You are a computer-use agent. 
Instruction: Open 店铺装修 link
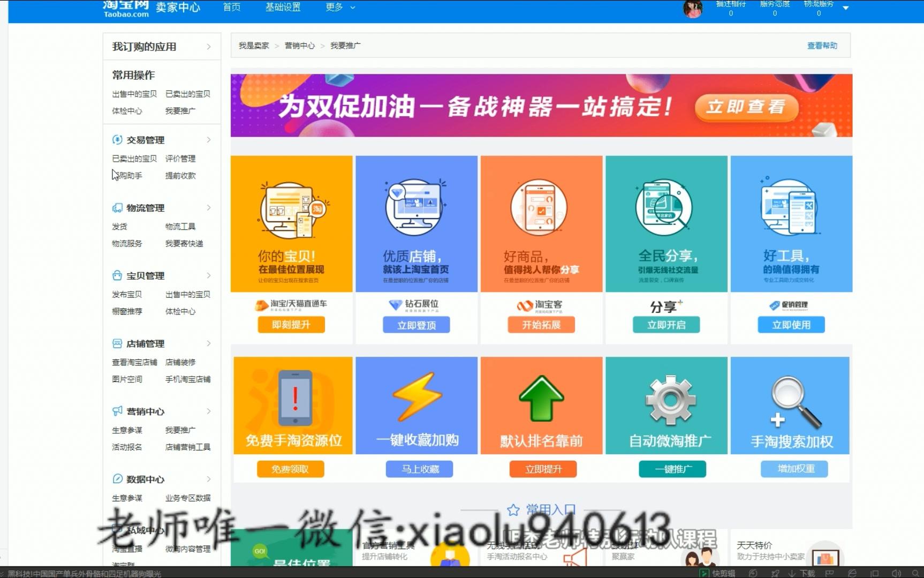[x=180, y=362]
